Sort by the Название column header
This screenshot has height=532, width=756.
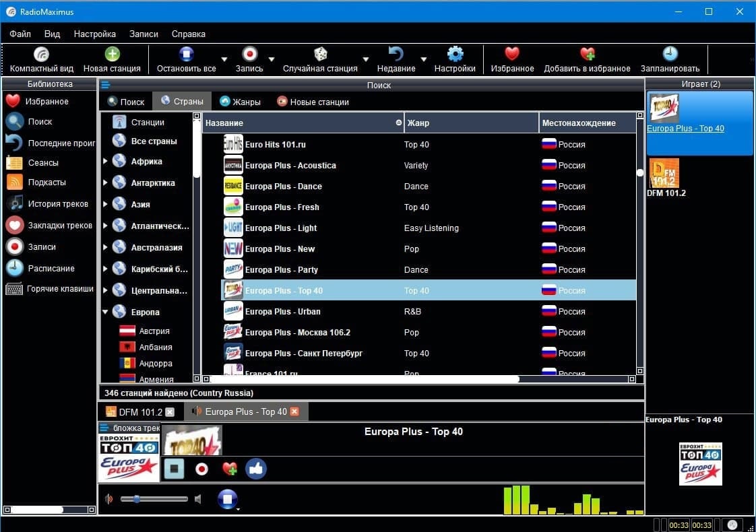(303, 123)
